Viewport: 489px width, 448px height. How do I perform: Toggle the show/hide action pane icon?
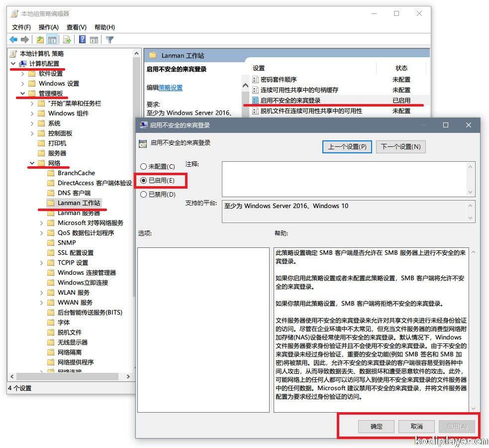tap(95, 40)
